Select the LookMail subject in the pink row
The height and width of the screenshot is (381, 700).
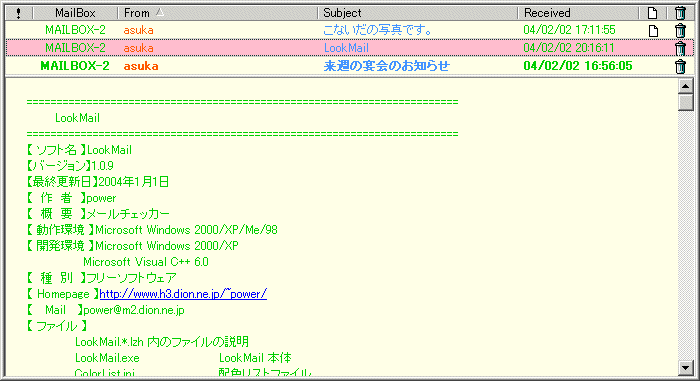tap(346, 48)
